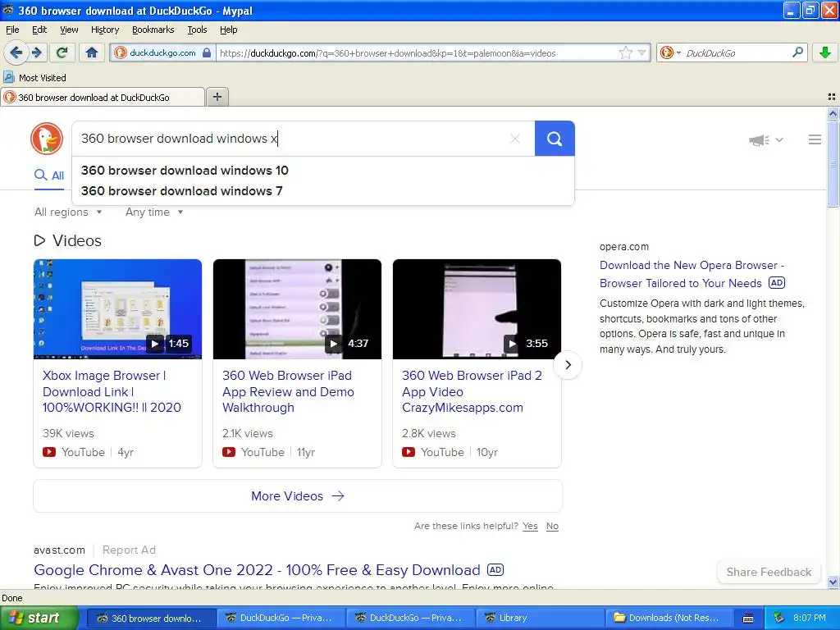Open the on-screen keyboard tray icon
This screenshot has height=630, width=840.
748,619
